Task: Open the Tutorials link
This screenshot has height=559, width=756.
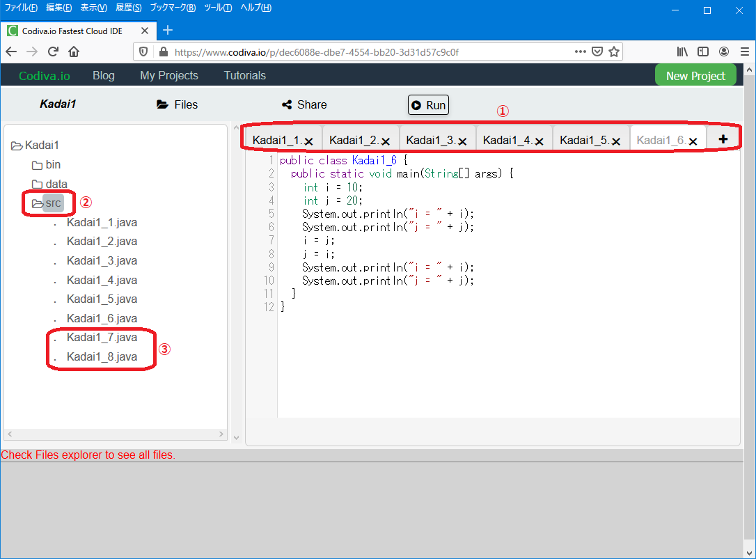Action: 244,75
